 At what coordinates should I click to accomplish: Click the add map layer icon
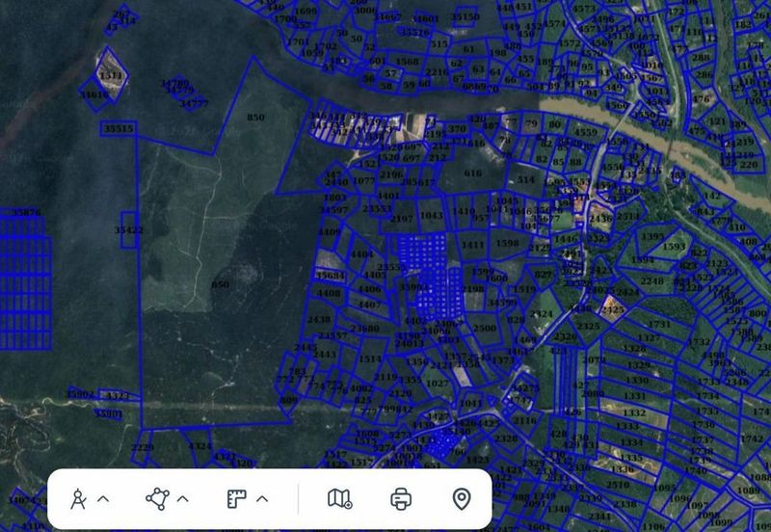tap(339, 498)
